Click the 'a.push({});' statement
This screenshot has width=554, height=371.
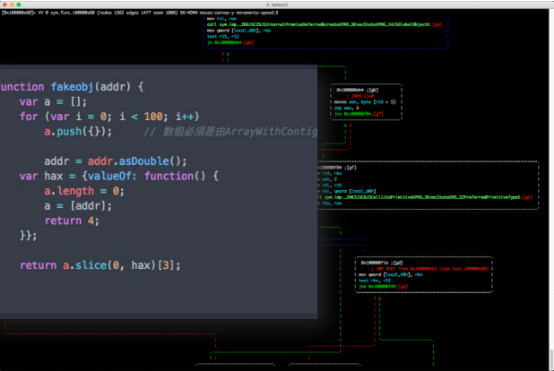coord(78,132)
